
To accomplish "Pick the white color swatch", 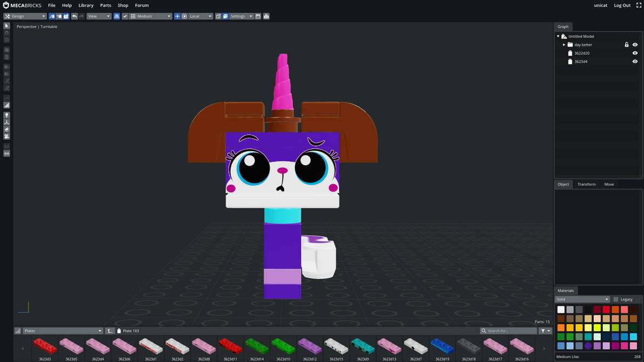I will 561,310.
